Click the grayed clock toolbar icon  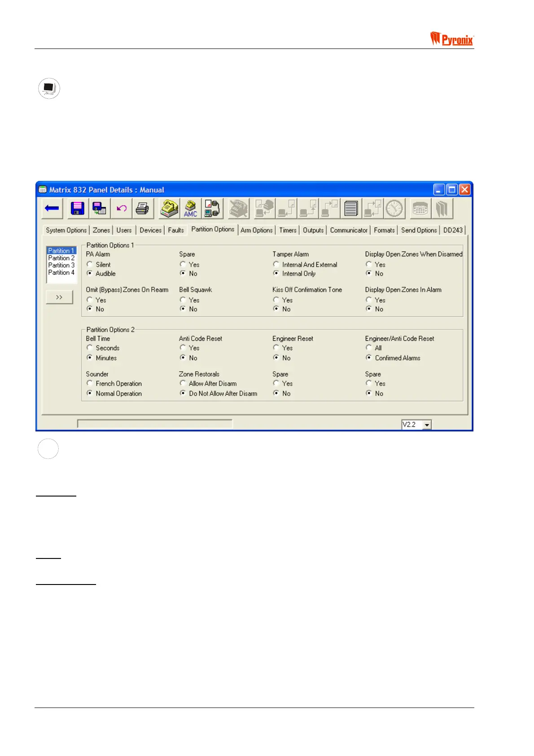395,209
